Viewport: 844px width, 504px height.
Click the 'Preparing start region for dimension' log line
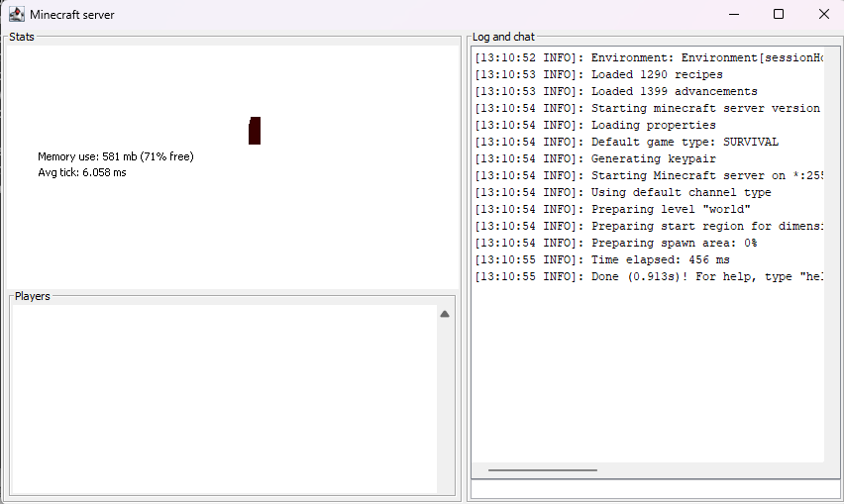(649, 227)
